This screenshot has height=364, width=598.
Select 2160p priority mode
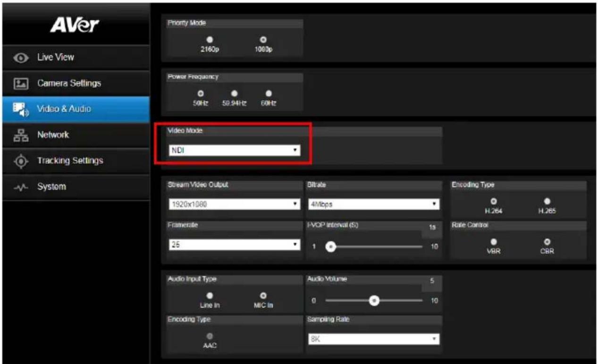pos(210,39)
